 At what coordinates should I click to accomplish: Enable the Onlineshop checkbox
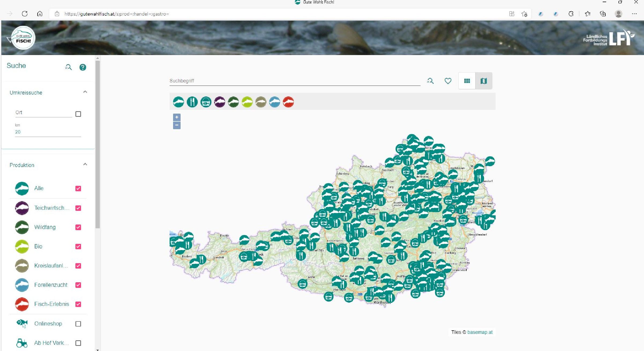tap(78, 324)
